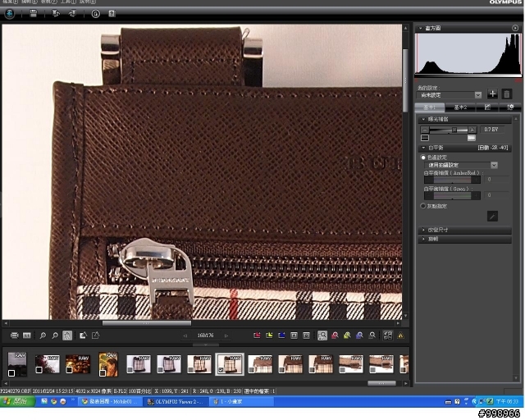Image resolution: width=525 pixels, height=420 pixels.
Task: Click the exposure compensation slider
Action: pos(449,130)
